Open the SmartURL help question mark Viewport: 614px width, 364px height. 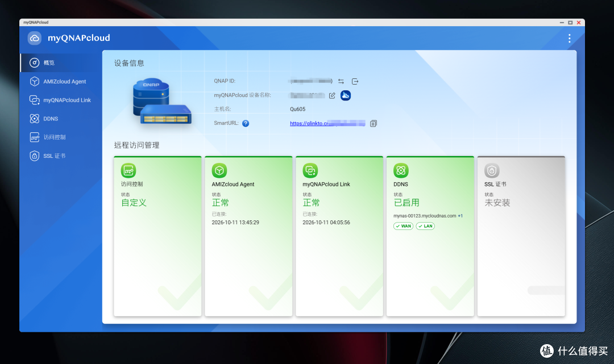coord(246,123)
